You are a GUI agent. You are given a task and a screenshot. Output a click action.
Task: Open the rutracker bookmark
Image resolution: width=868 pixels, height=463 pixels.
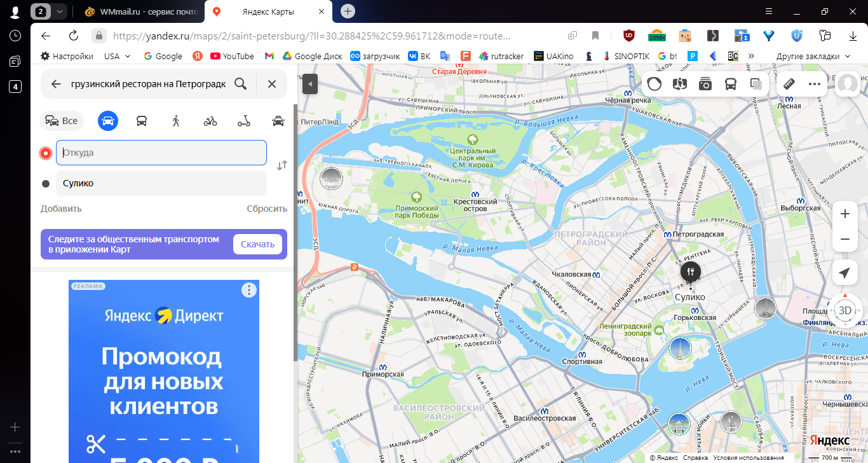(501, 56)
